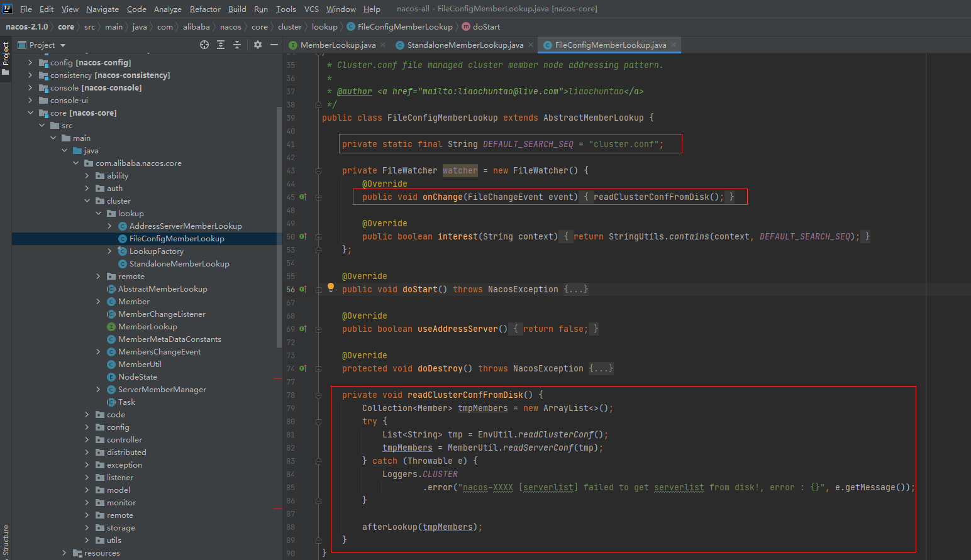Select NodeState class in tree

tap(137, 376)
